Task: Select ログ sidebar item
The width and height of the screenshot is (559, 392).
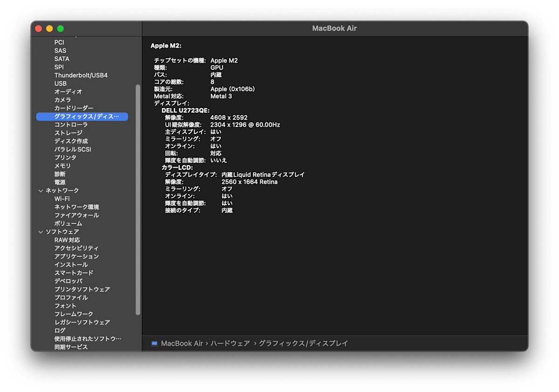Action: [x=60, y=331]
